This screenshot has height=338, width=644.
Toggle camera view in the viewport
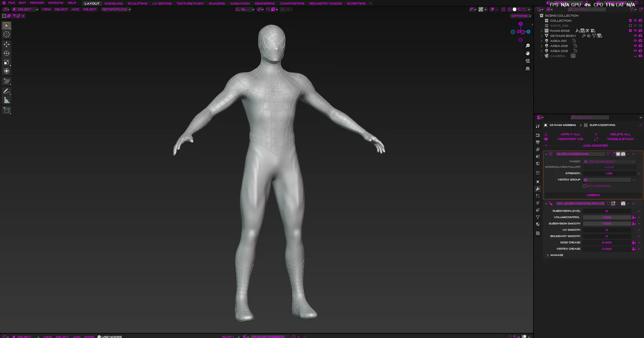coord(528,61)
